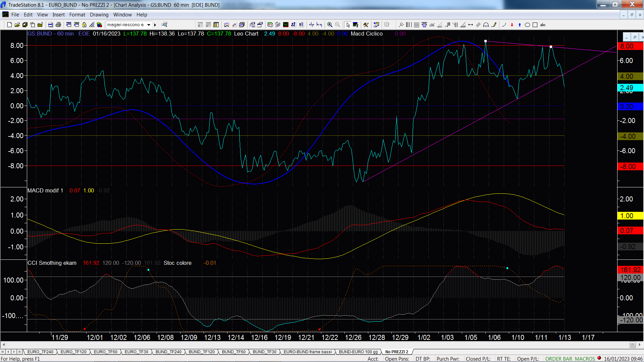Open the File menu
Viewport: 644px width, 362px height.
(x=15, y=15)
